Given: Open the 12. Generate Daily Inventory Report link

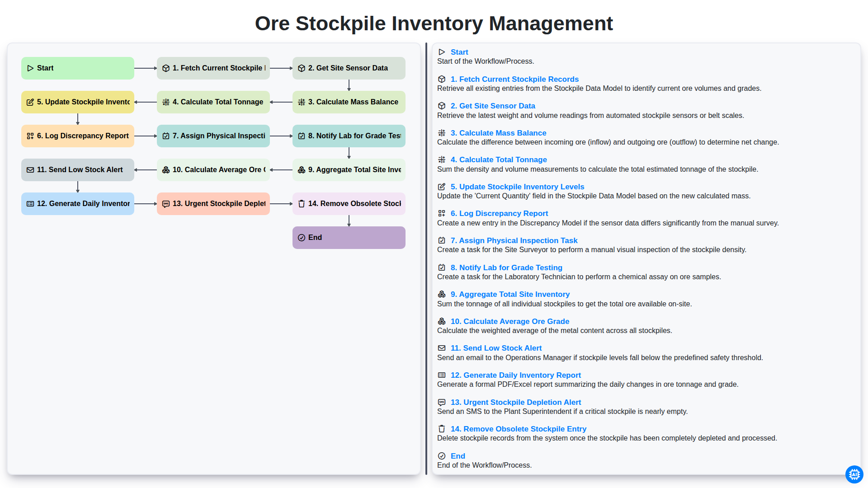Looking at the screenshot, I should (516, 375).
